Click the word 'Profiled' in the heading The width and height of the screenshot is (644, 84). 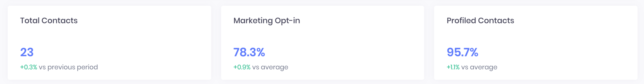pyautogui.click(x=461, y=20)
